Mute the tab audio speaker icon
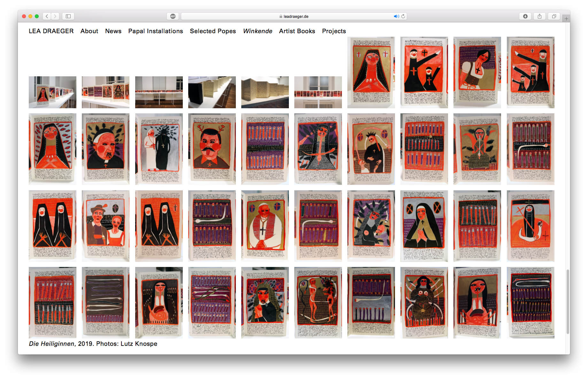This screenshot has height=380, width=588. [x=396, y=16]
